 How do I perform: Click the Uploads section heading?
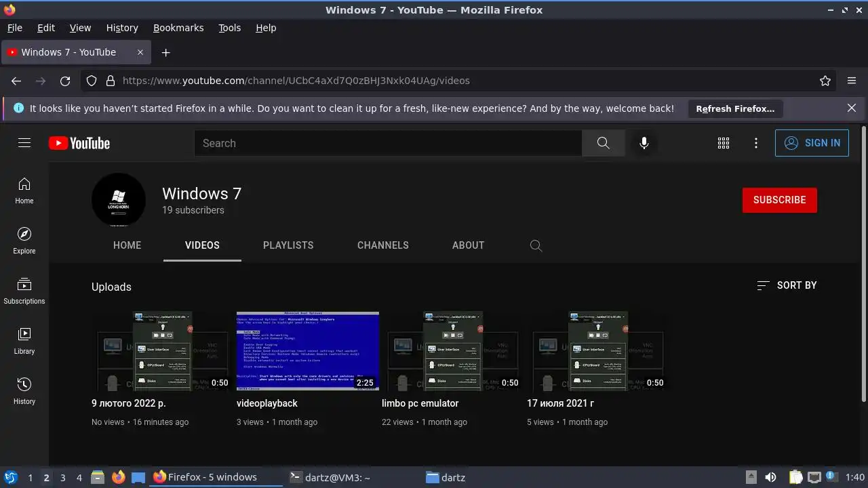click(x=111, y=287)
